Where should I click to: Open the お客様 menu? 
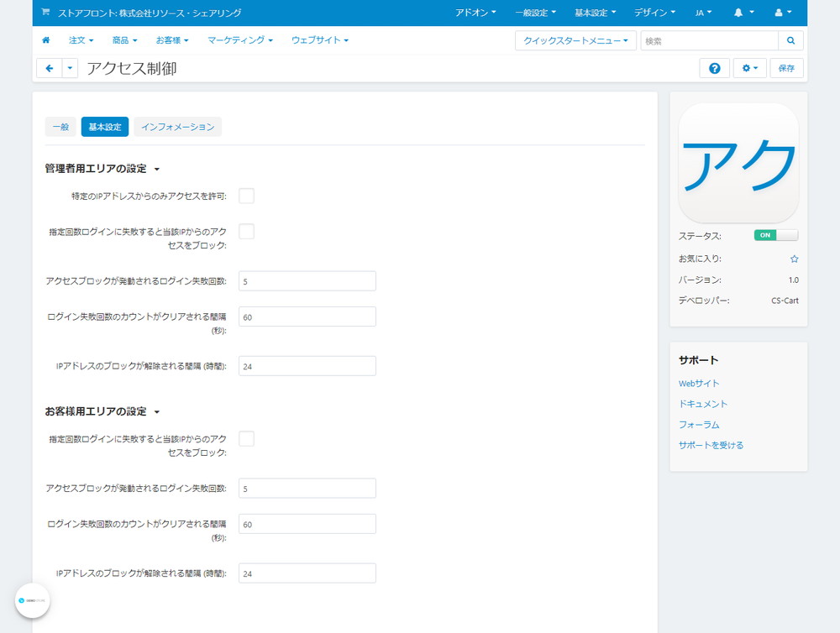pyautogui.click(x=172, y=40)
